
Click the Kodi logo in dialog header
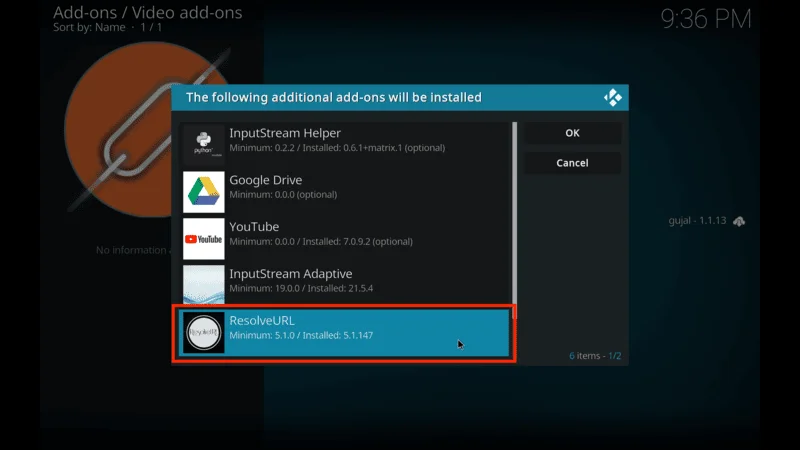pos(613,97)
